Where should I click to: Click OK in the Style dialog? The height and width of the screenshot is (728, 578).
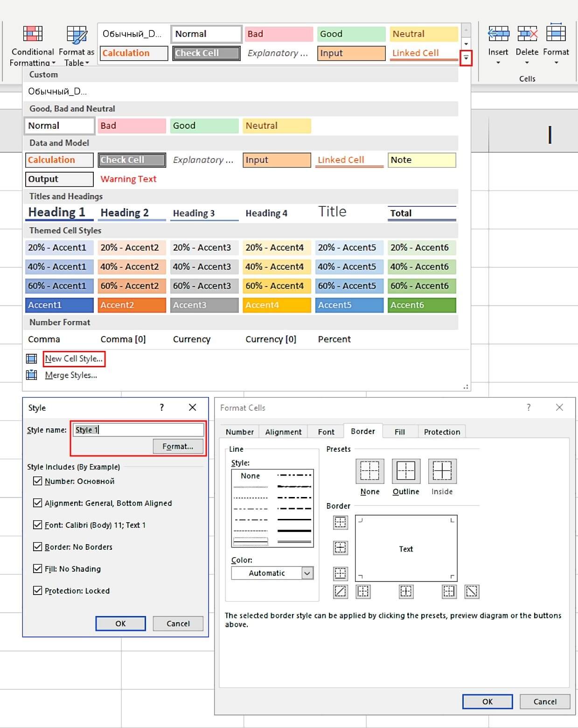point(120,623)
